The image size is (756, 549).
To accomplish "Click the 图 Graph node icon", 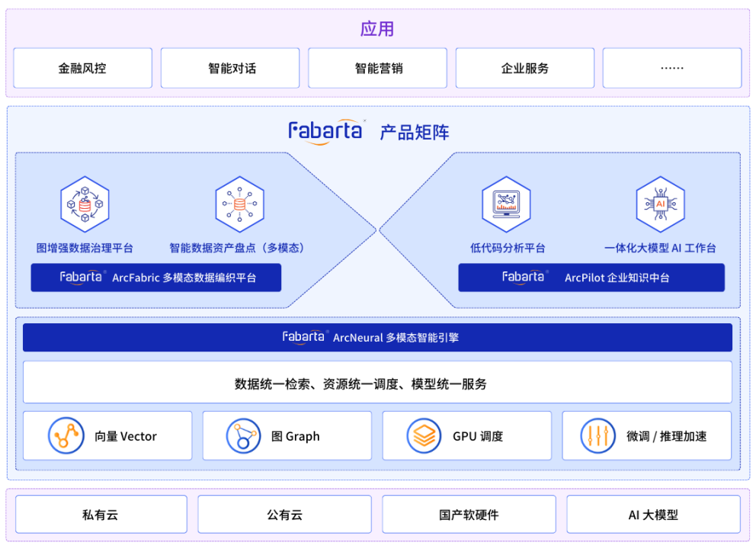I will click(244, 436).
